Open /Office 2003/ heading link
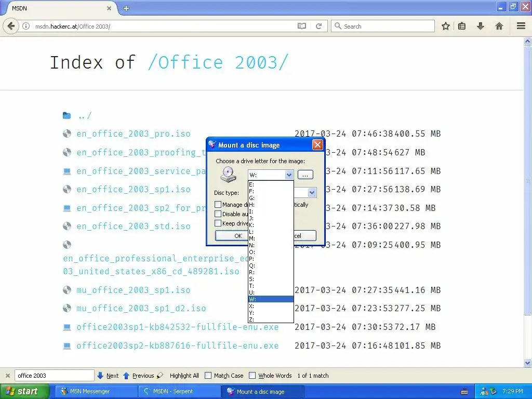This screenshot has height=399, width=532. point(218,62)
